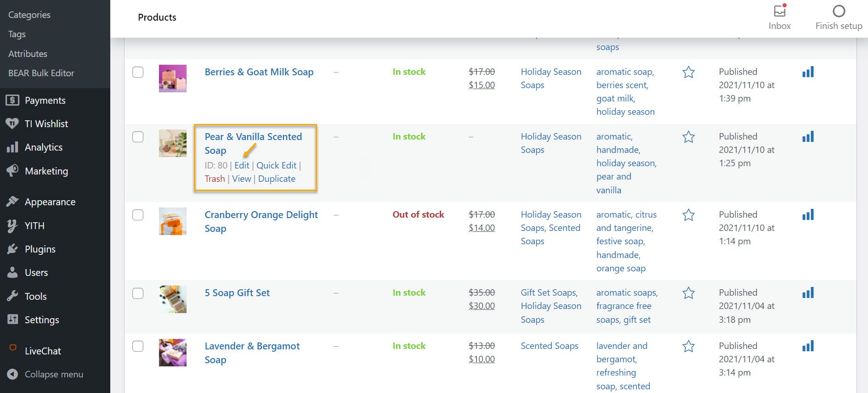Open the Inbox icon
The width and height of the screenshot is (868, 393).
[779, 11]
